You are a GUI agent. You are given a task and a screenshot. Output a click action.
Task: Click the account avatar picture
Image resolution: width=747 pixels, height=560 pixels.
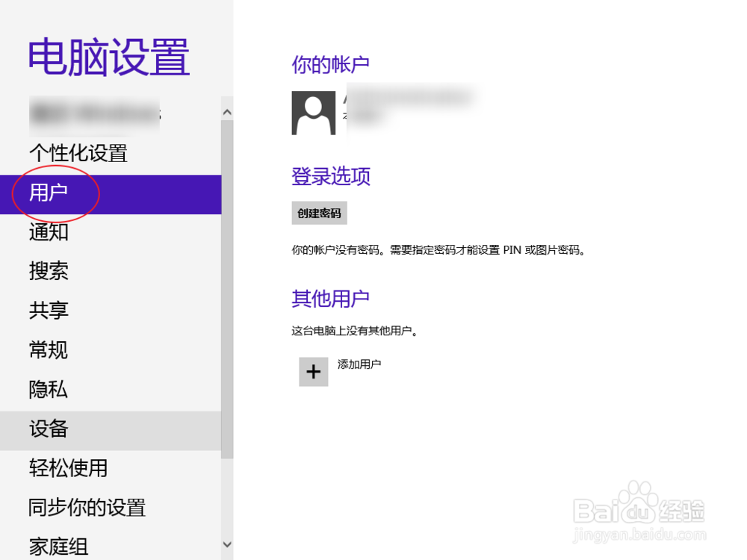click(x=314, y=113)
